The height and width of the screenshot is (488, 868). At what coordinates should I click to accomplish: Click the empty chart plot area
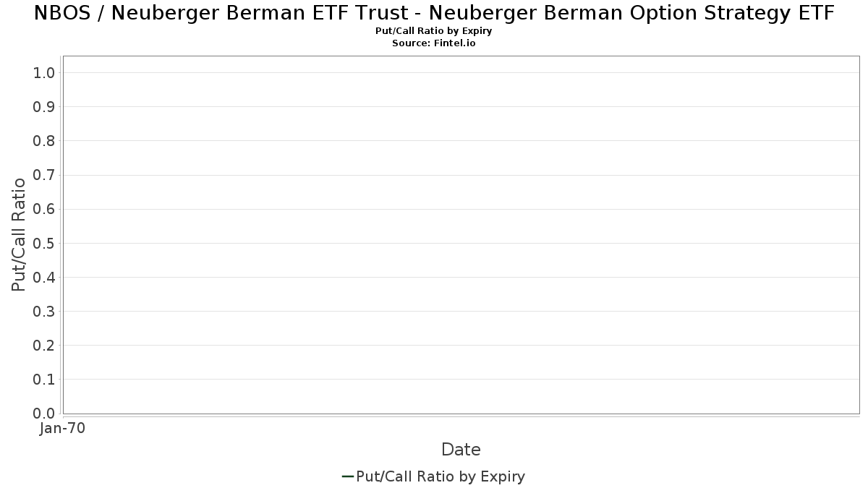461,235
